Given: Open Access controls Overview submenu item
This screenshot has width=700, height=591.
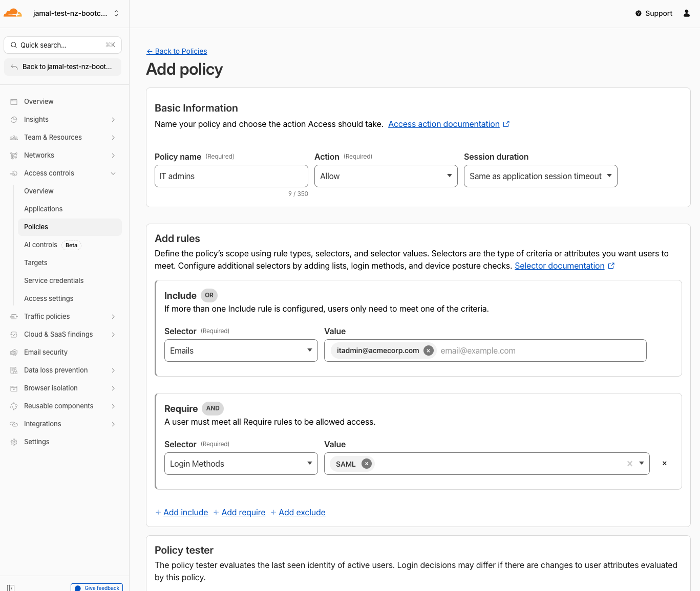Looking at the screenshot, I should pyautogui.click(x=70, y=191).
